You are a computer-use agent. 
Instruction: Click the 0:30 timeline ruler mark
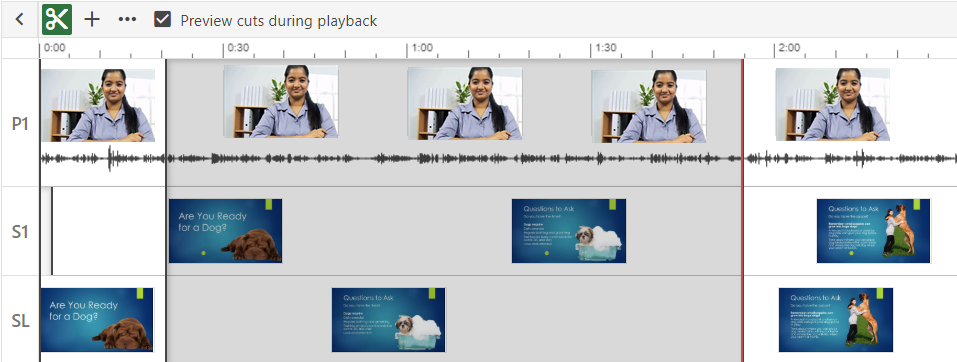tap(237, 48)
